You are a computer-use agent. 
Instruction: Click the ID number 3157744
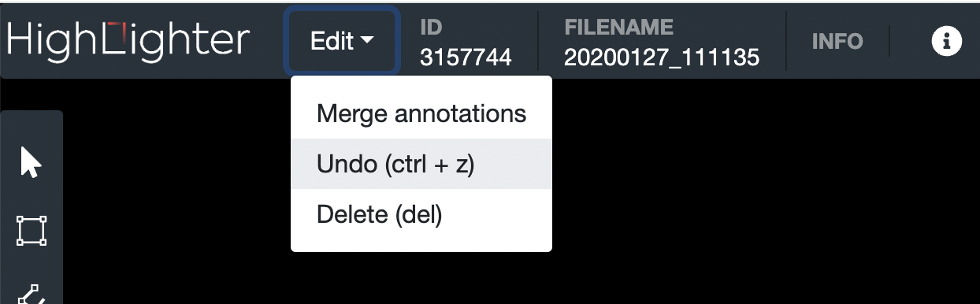(466, 57)
